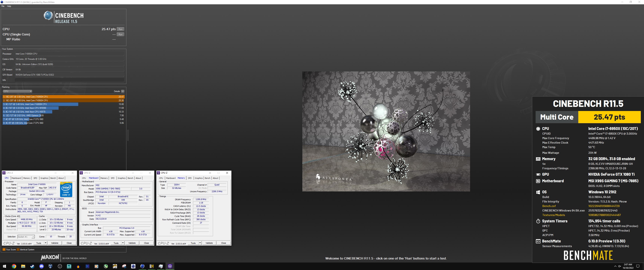Open Bench tab in CPU-Z Memory window
Viewport: 644px width, 270px height.
pos(207,178)
